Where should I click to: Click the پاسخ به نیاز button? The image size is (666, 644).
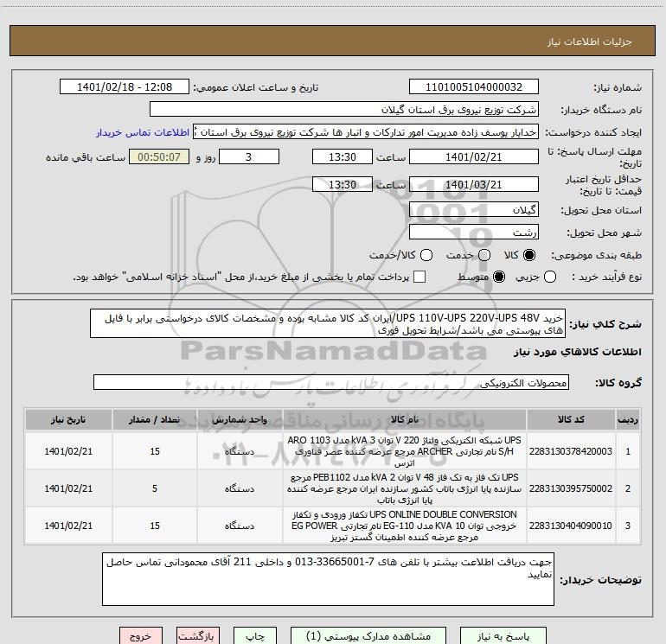coord(503,636)
